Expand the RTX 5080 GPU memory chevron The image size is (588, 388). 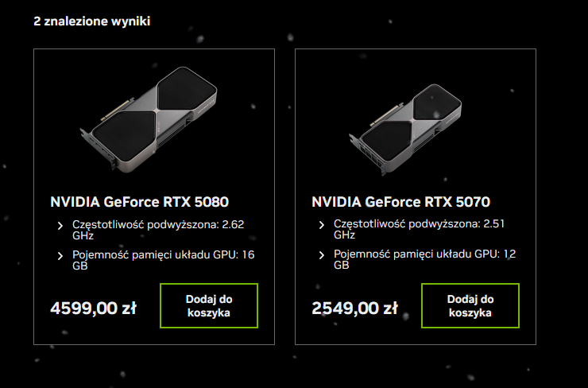[x=60, y=255]
